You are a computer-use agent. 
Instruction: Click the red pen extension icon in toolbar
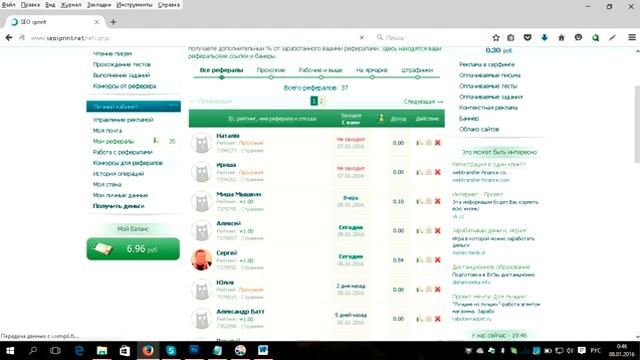pyautogui.click(x=612, y=38)
